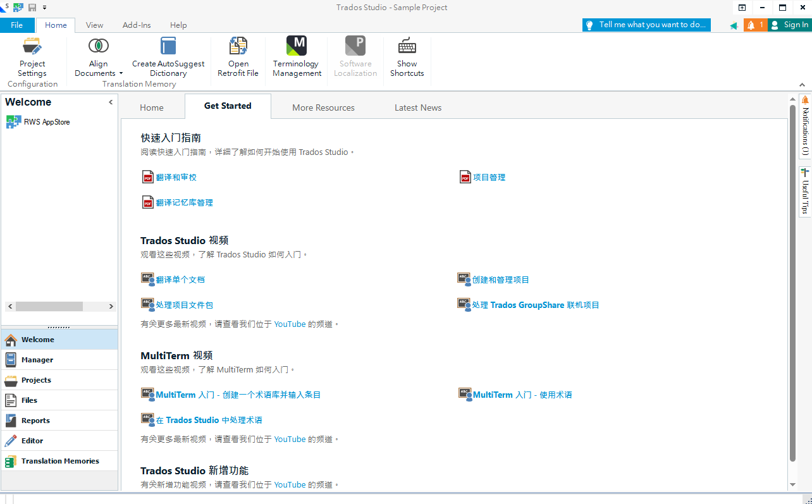Open the Manager view

59,360
